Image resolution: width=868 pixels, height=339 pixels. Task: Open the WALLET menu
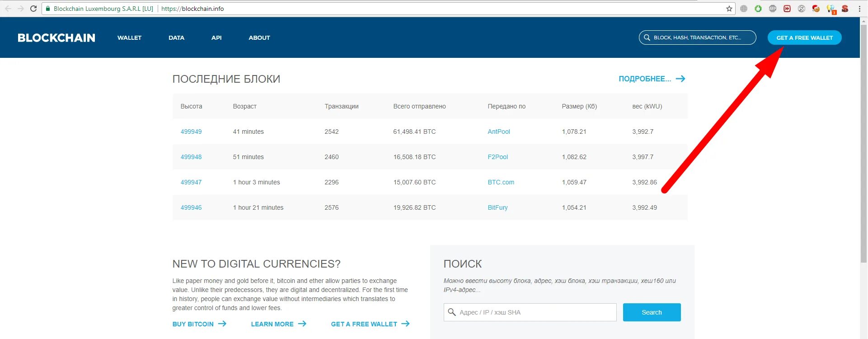pos(129,38)
